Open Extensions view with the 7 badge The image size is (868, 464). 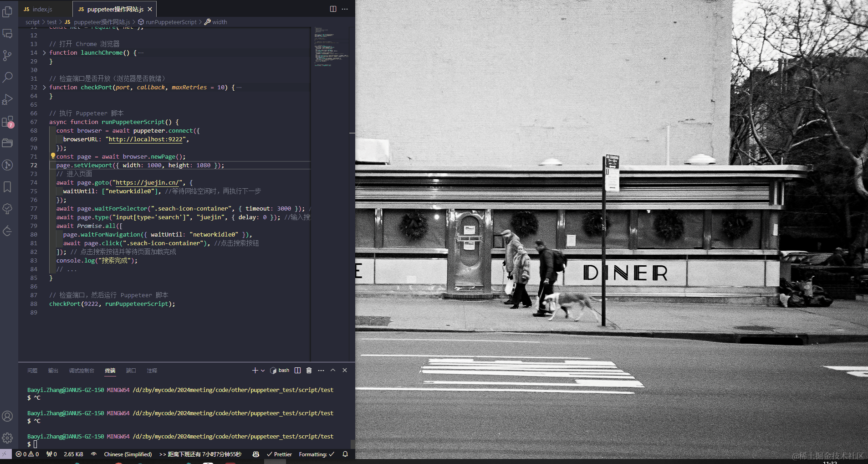point(7,122)
